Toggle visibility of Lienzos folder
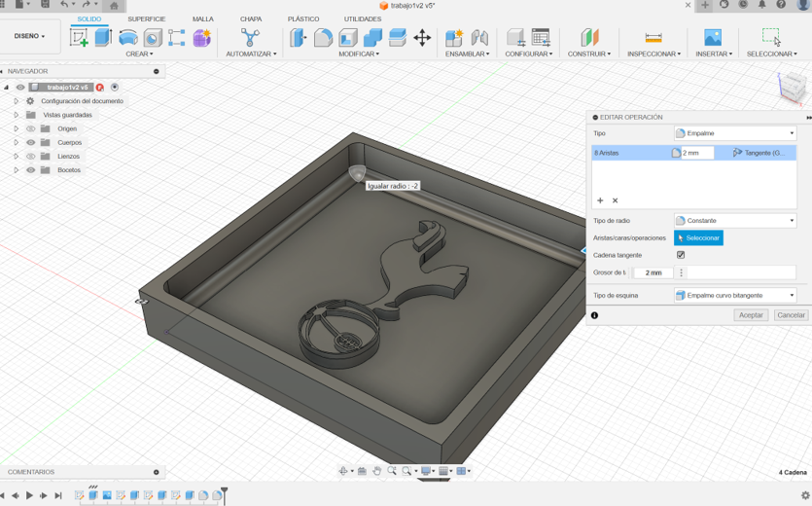 tap(31, 156)
